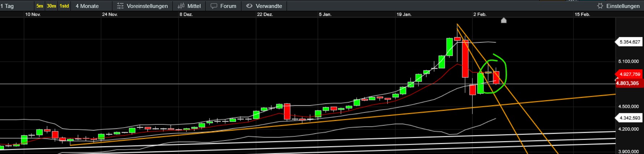Click the 8 Dez. date label
This screenshot has height=154, width=644.
tap(186, 14)
